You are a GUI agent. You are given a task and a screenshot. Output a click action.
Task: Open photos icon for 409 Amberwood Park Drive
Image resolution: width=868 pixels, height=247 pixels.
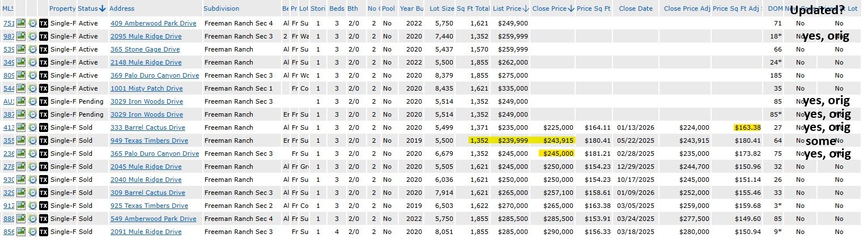click(x=22, y=23)
